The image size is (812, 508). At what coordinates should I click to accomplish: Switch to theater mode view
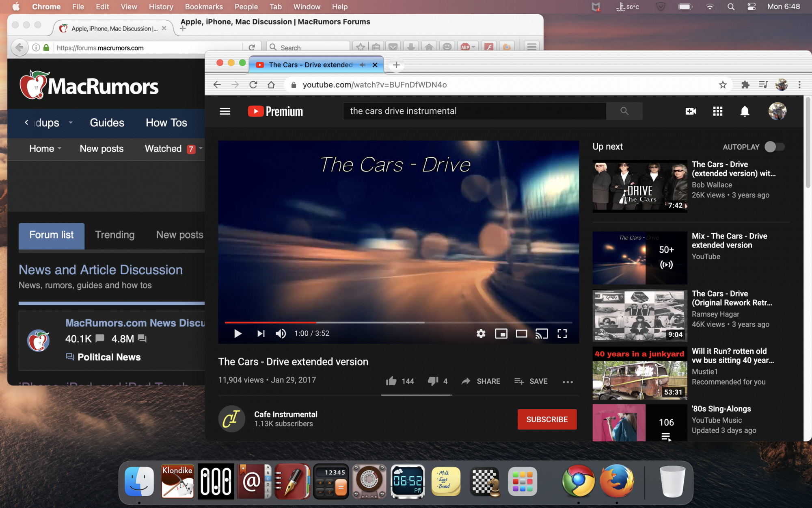(521, 334)
